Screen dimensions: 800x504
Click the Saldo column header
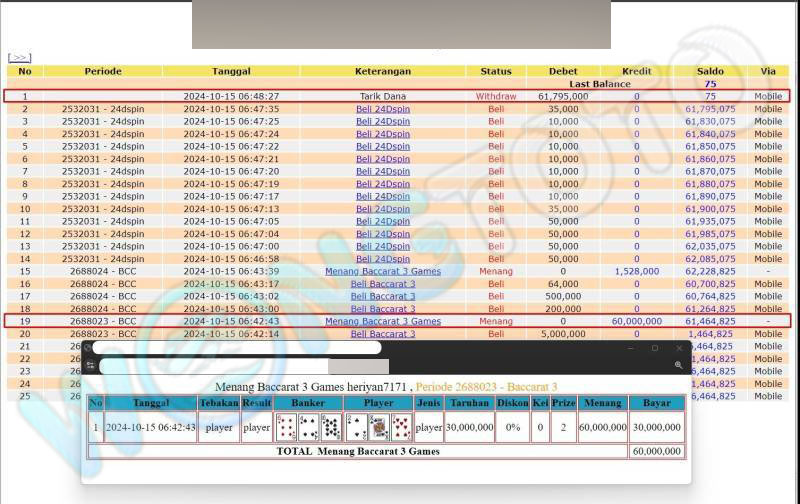tap(710, 71)
